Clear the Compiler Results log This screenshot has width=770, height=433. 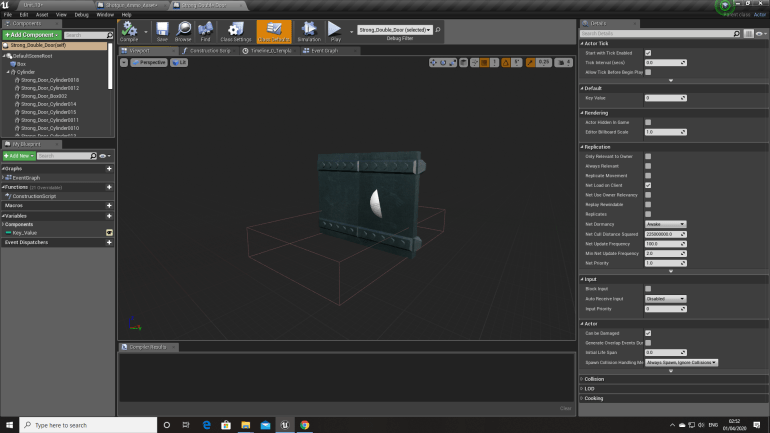click(565, 408)
